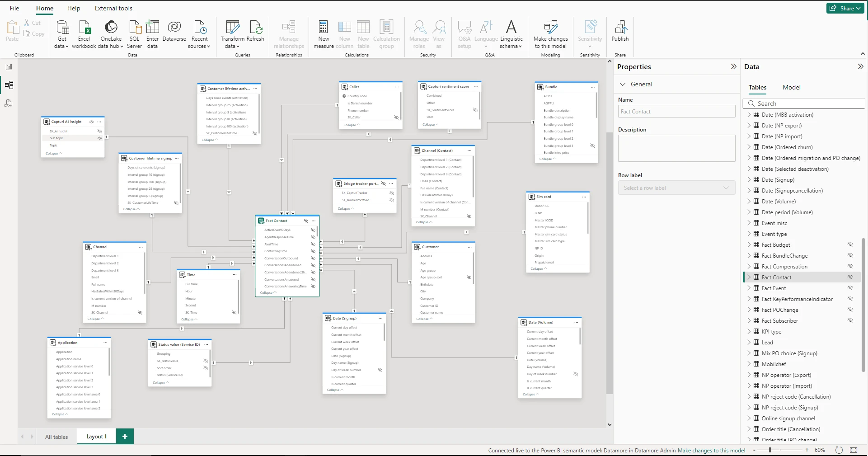Viewport: 868px width, 456px height.
Task: Click the zoom slider in status bar
Action: coord(769,450)
